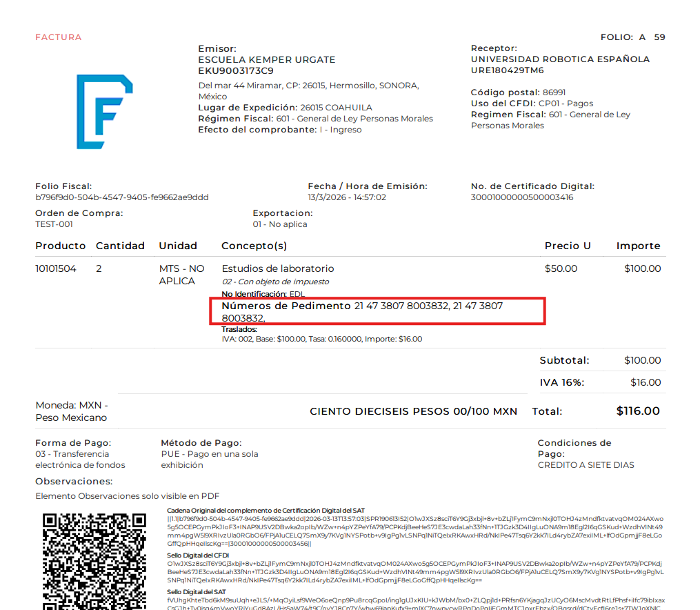Click the Subtotal label
The width and height of the screenshot is (700, 610).
pos(564,360)
